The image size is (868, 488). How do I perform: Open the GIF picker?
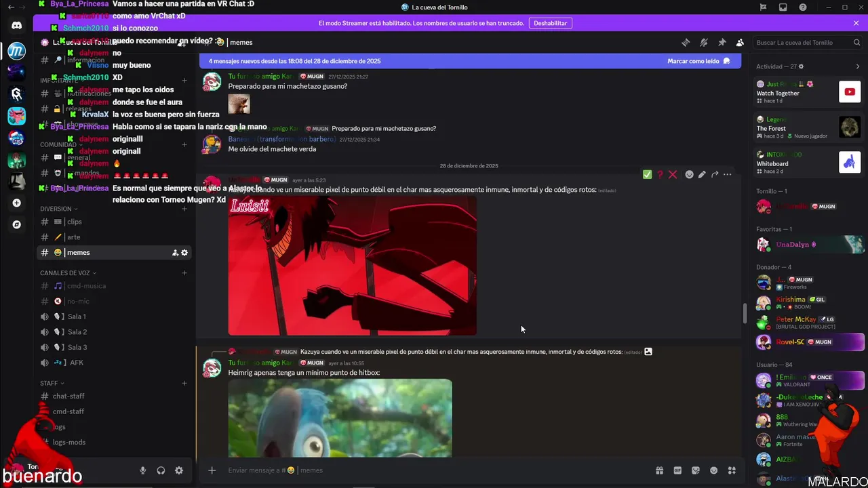pyautogui.click(x=677, y=470)
